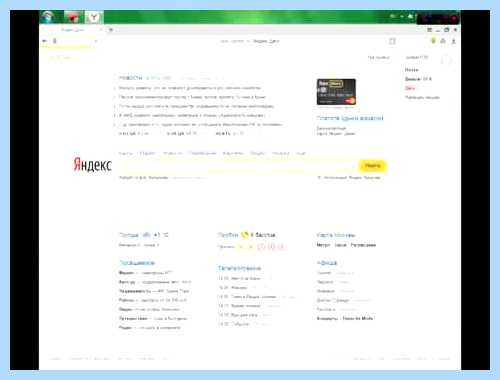Open the bank card advertisement image
The height and width of the screenshot is (380, 500).
336,92
